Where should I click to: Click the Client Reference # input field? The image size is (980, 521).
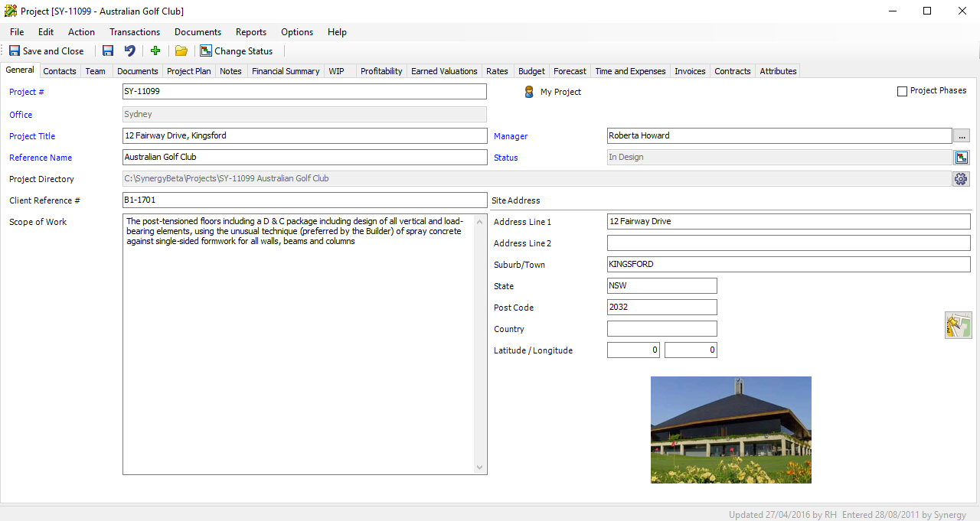tap(304, 200)
